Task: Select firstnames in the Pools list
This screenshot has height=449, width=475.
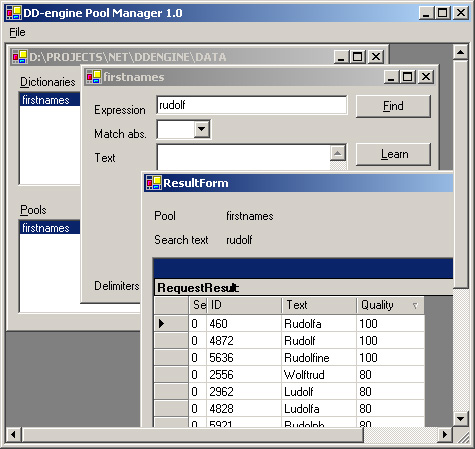Action: pos(50,228)
